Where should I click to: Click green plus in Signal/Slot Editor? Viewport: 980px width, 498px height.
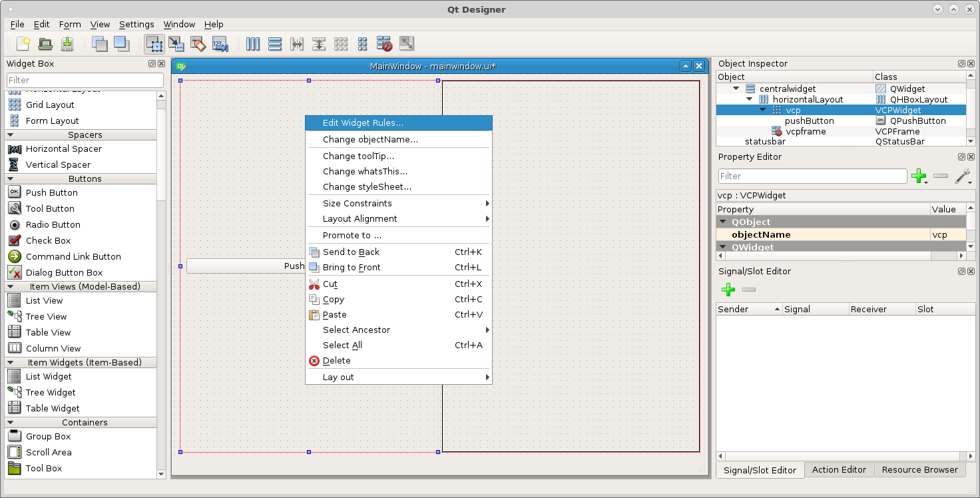pos(728,290)
